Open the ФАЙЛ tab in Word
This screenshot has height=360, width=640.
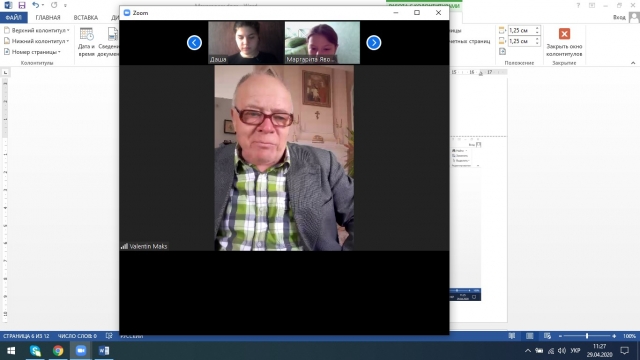(13, 18)
